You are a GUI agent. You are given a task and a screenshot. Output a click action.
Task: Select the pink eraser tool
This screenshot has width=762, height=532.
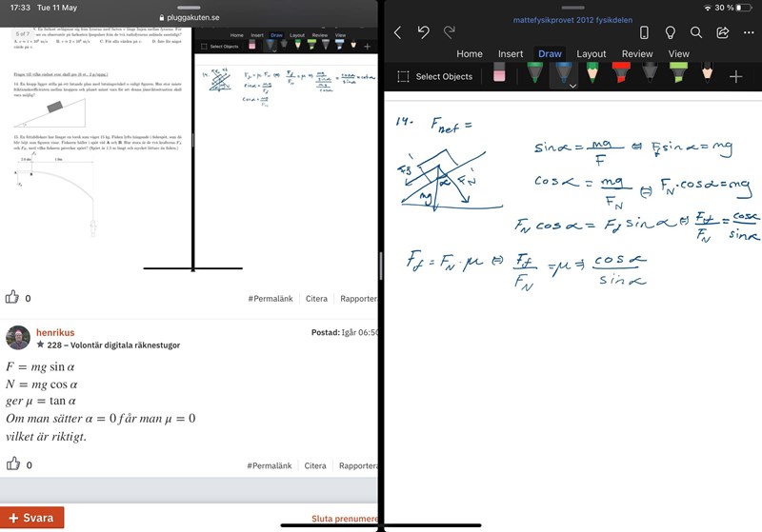point(499,75)
